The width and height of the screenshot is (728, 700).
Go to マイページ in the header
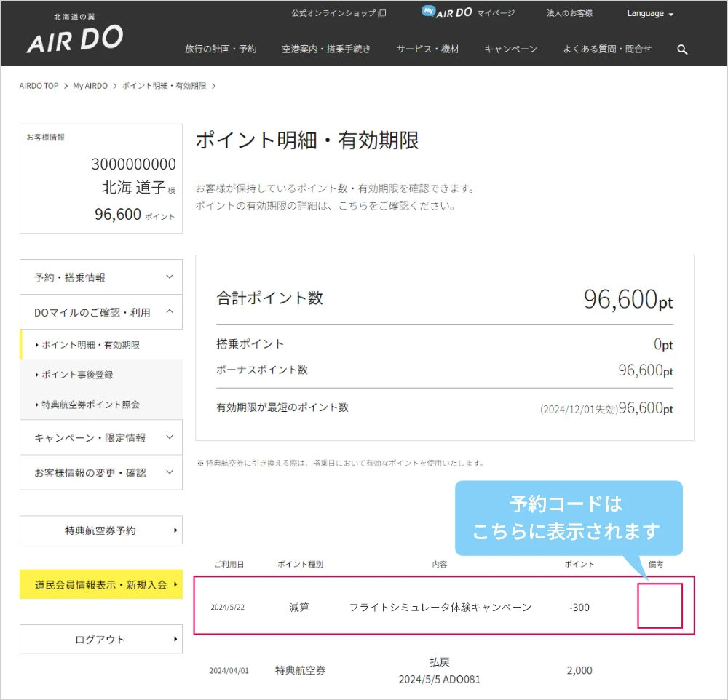[x=496, y=13]
